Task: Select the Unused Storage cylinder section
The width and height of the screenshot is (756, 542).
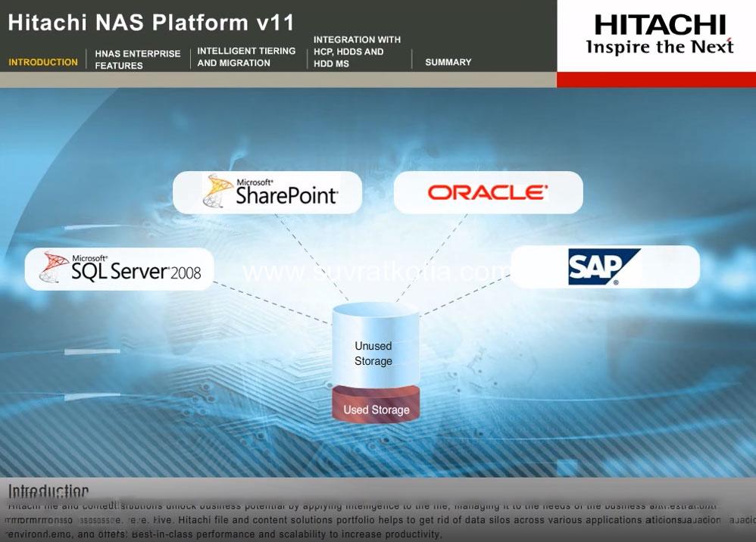Action: click(373, 354)
